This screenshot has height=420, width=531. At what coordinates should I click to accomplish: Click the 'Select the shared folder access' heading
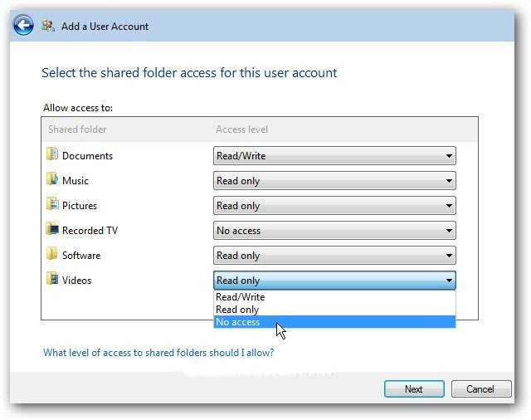tap(189, 72)
